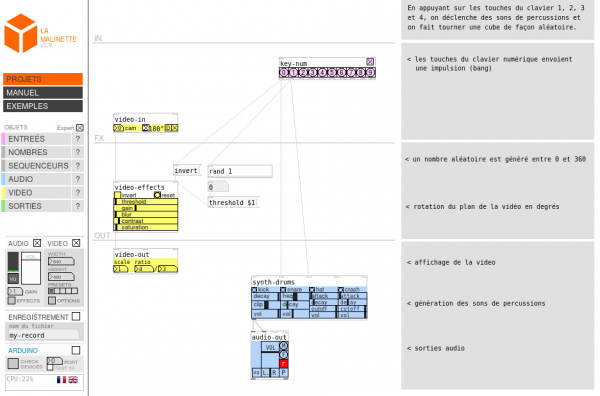Toggle the kick checkbox in synth-drums
600x396 pixels.
tap(254, 290)
